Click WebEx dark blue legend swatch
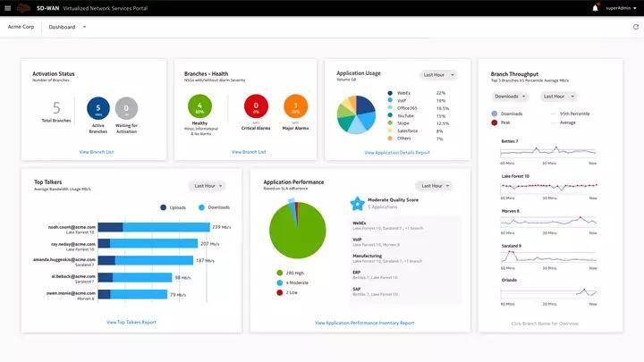The height and width of the screenshot is (362, 644). point(390,93)
